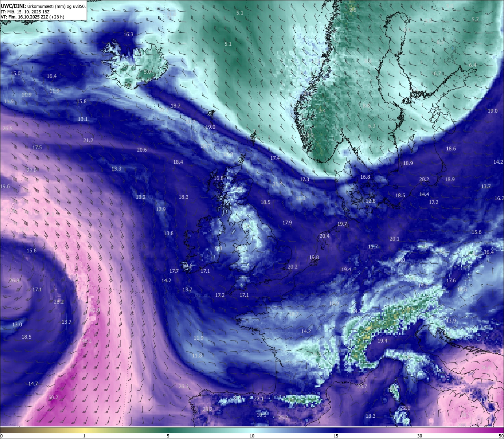The image size is (504, 439).
Task: Click the 15.0 value label
Action: [15, 74]
